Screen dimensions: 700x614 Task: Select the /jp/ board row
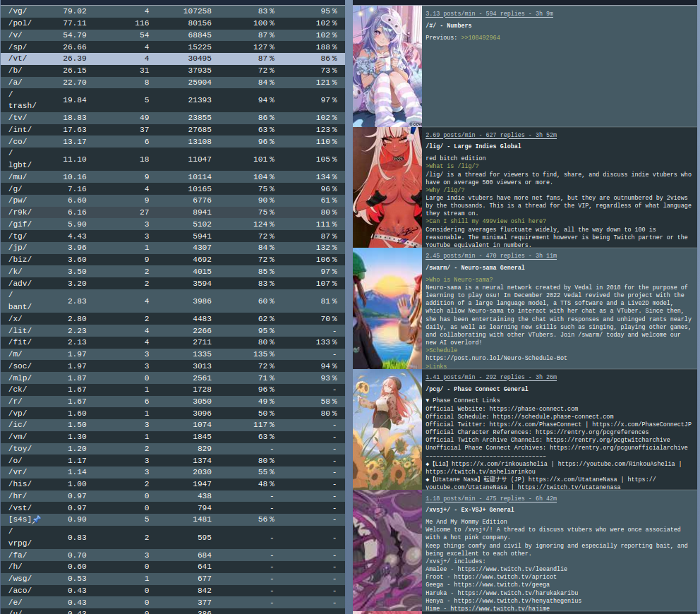[173, 248]
